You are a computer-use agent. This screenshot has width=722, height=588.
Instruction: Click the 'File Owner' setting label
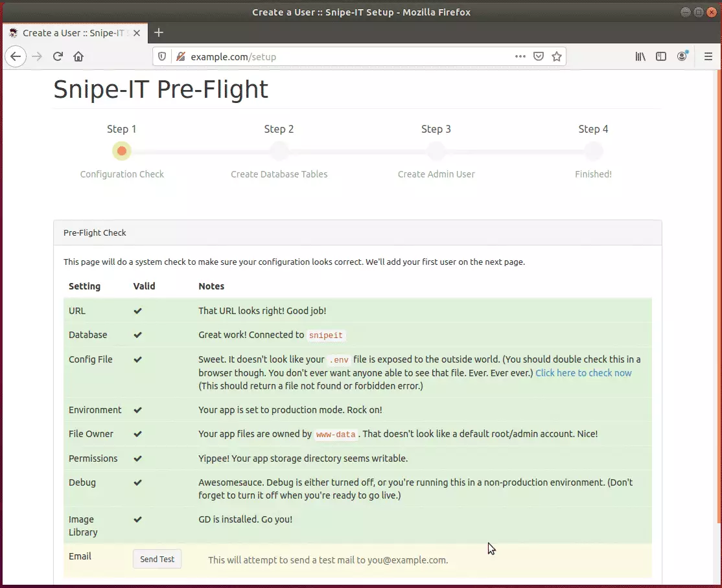[x=91, y=434]
